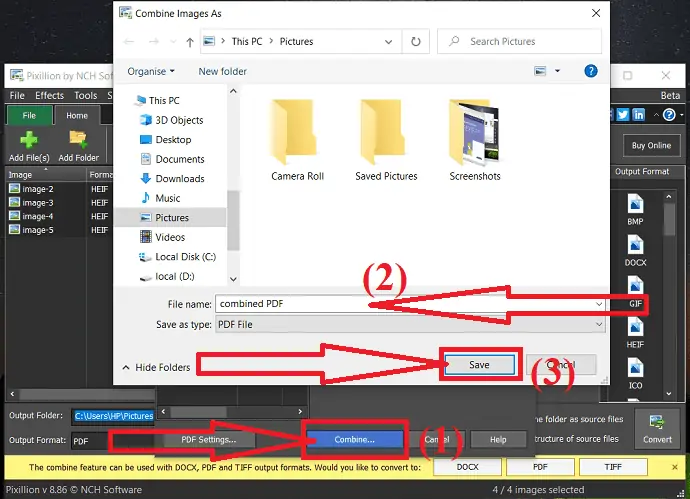Select image-3 row in file list
The width and height of the screenshot is (690, 499).
[58, 202]
